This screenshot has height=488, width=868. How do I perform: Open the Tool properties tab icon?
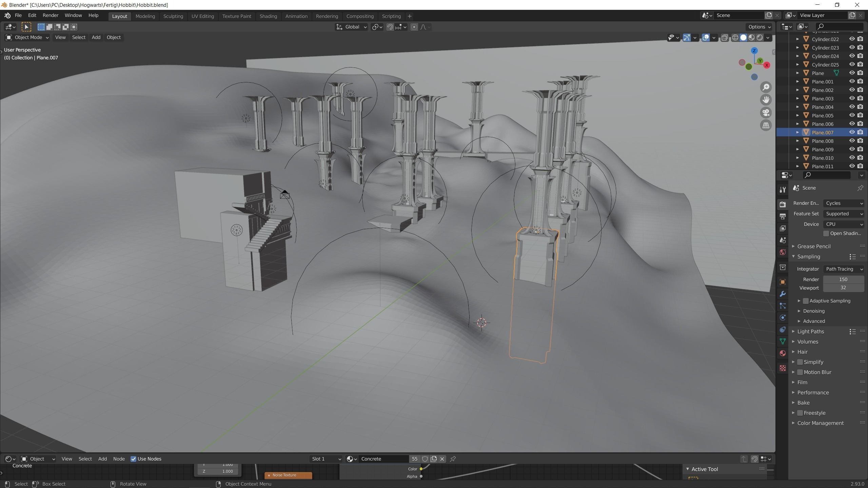tap(783, 189)
